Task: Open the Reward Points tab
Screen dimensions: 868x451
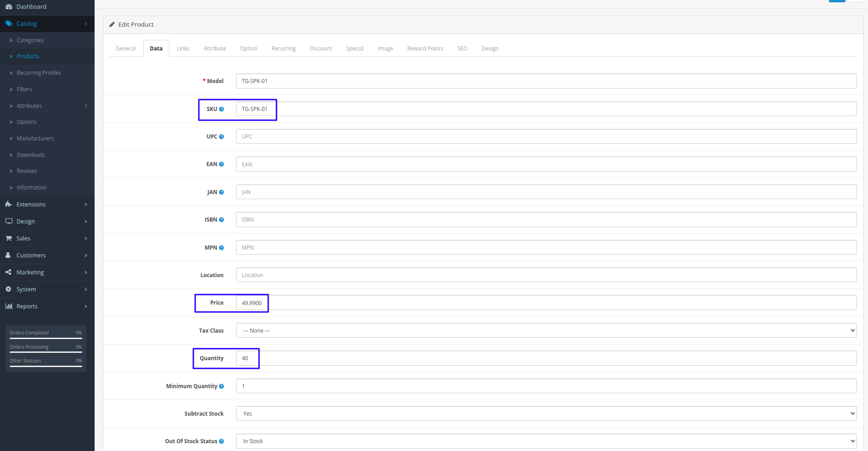Action: [425, 49]
